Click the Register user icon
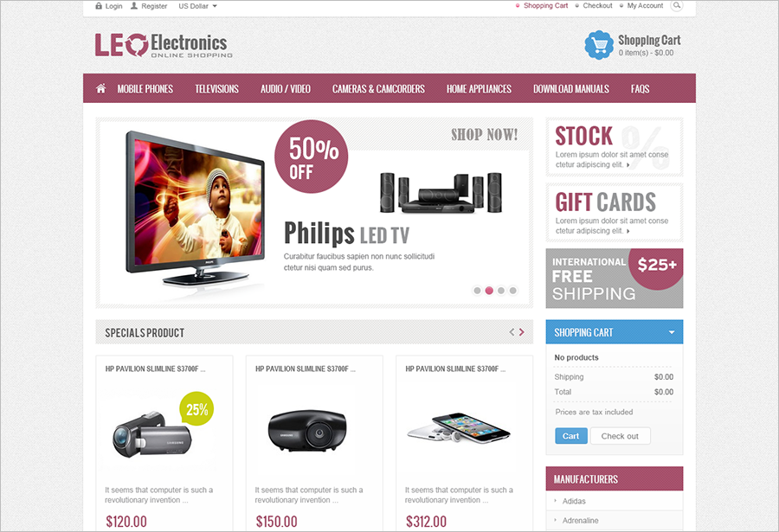 [x=134, y=6]
